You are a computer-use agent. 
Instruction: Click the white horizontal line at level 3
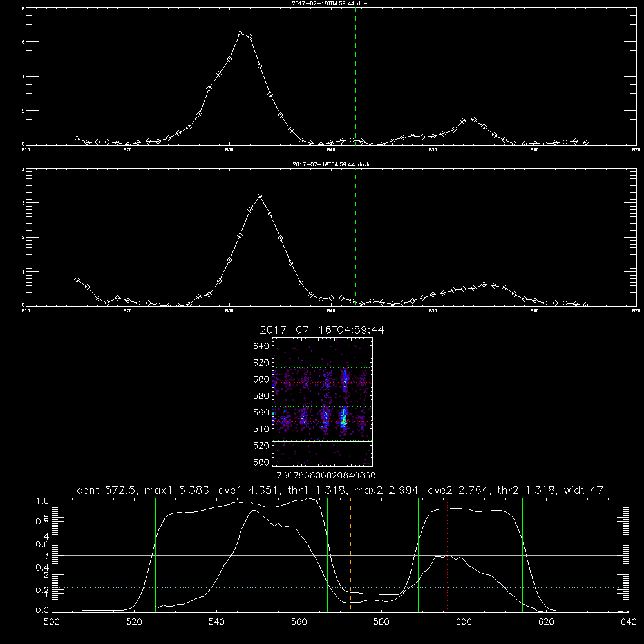[340, 555]
